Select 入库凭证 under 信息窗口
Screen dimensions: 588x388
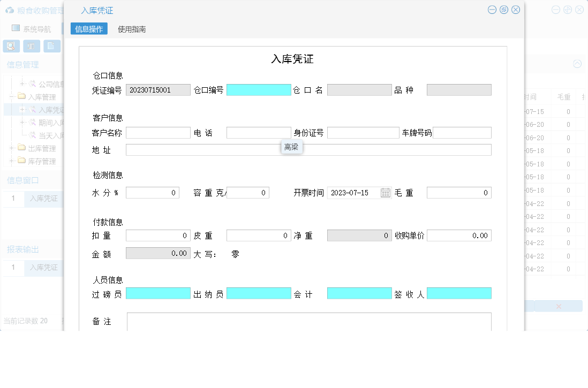(x=43, y=198)
